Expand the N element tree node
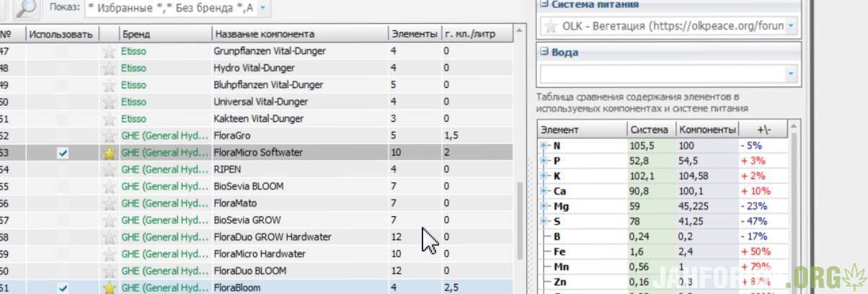 tap(544, 146)
